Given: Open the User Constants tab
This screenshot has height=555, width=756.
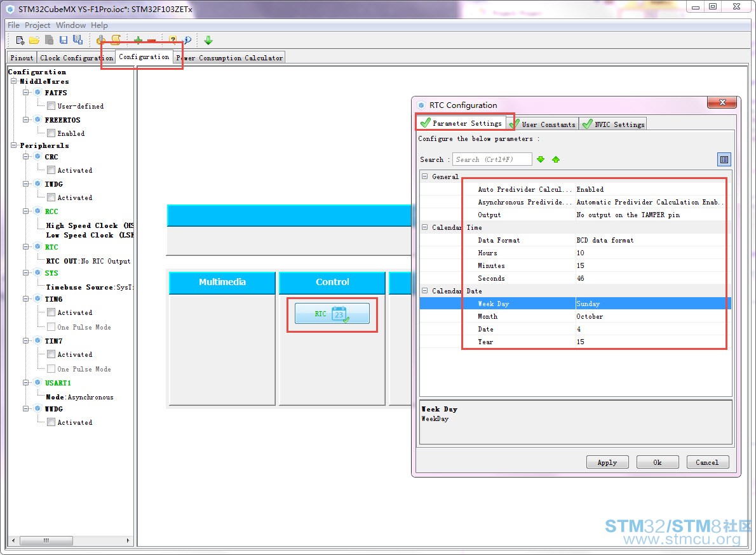Looking at the screenshot, I should (x=543, y=124).
